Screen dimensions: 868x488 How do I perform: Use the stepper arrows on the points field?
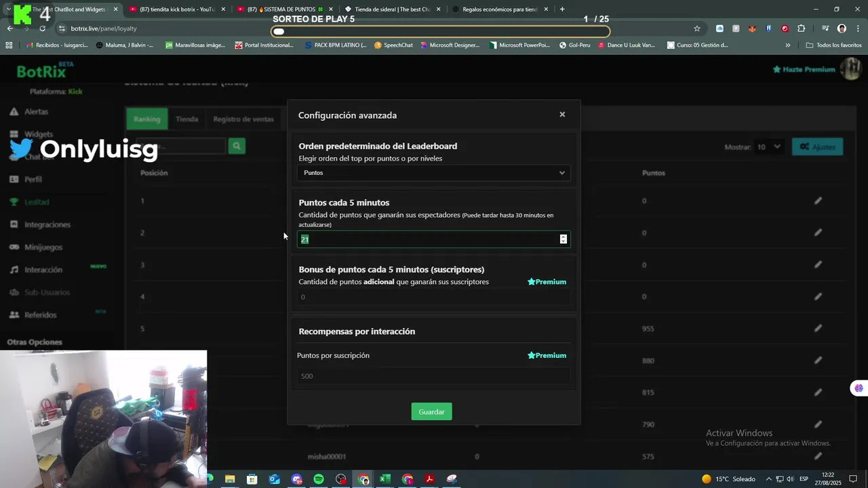563,239
